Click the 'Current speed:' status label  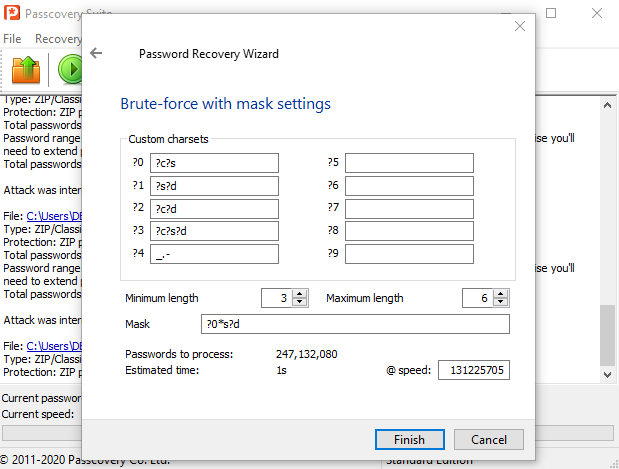[38, 414]
